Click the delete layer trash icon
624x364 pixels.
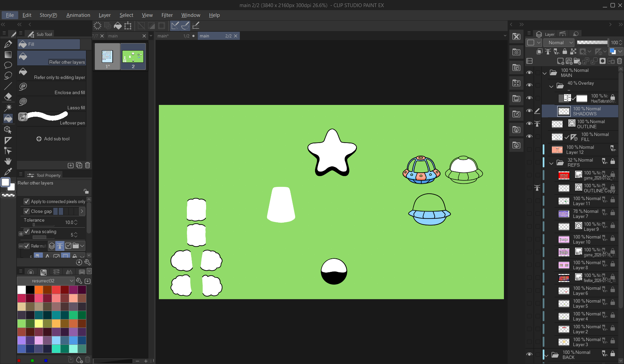click(x=620, y=61)
